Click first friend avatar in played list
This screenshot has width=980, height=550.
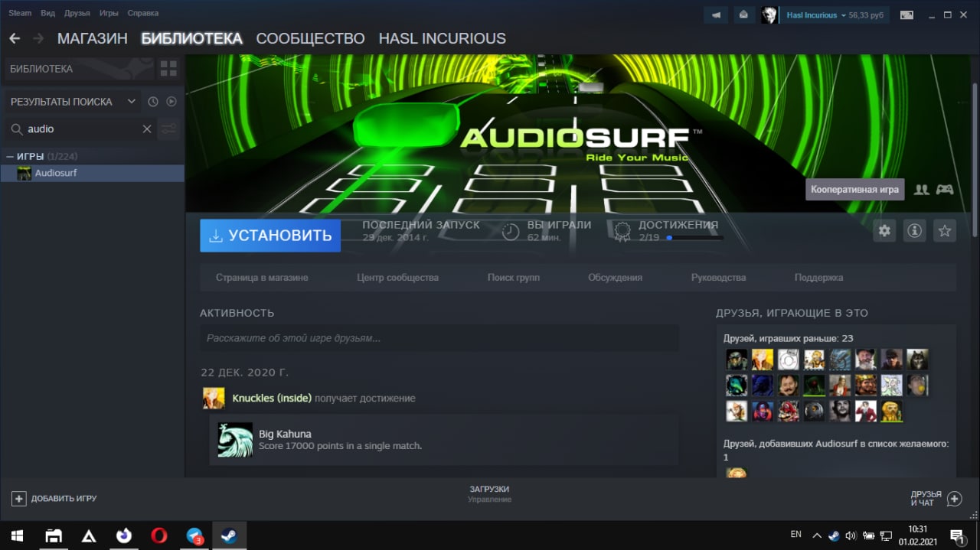[737, 360]
